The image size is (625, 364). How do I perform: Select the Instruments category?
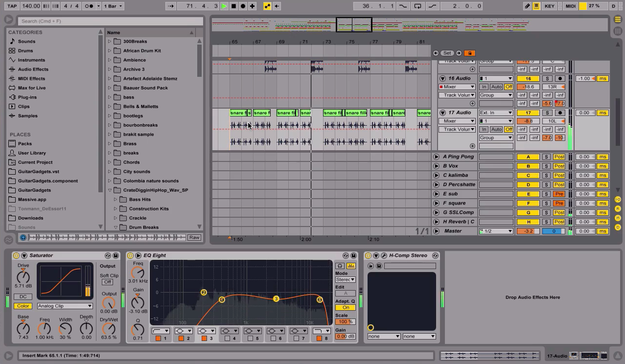click(31, 60)
